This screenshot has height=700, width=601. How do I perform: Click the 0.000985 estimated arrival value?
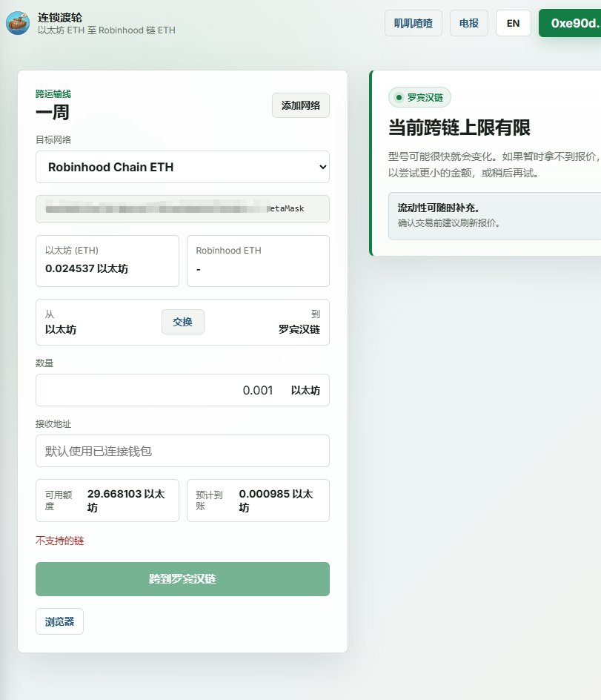coord(276,501)
